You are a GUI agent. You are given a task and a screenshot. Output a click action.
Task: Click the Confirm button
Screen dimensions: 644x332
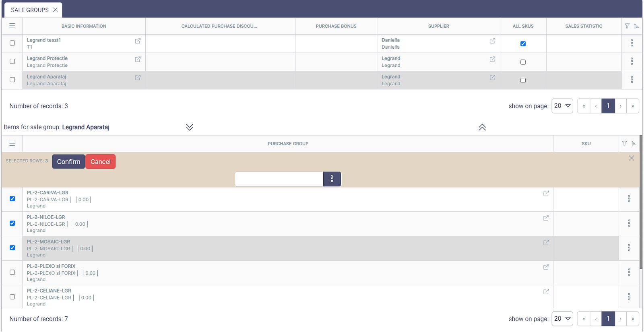pos(68,162)
